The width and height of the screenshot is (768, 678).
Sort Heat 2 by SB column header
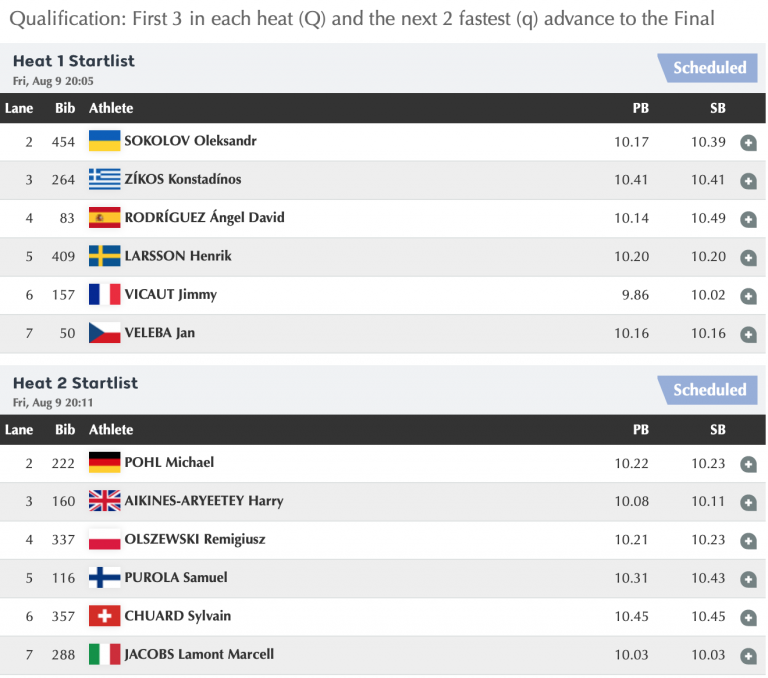point(718,430)
